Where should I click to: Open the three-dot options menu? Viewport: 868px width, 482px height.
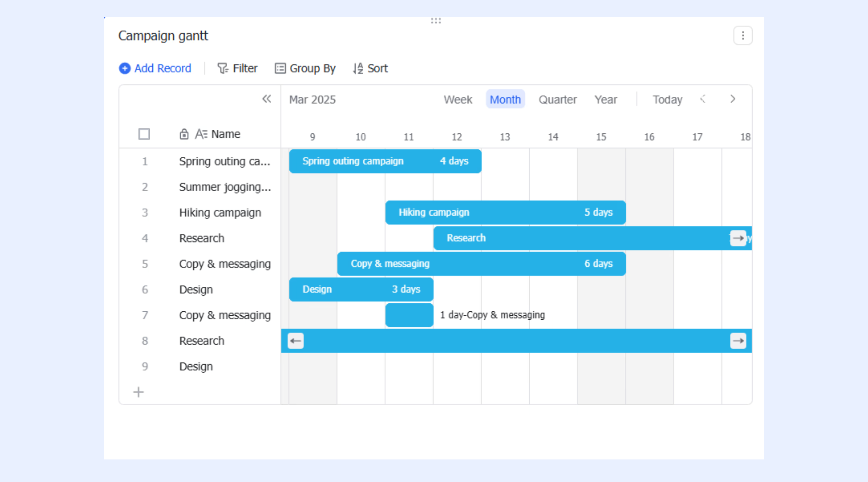click(743, 36)
